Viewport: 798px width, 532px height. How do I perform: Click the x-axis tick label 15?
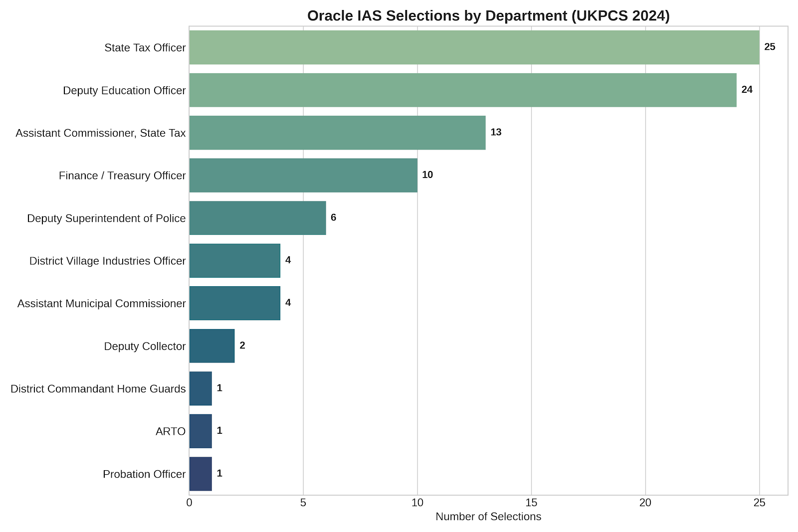click(x=532, y=504)
